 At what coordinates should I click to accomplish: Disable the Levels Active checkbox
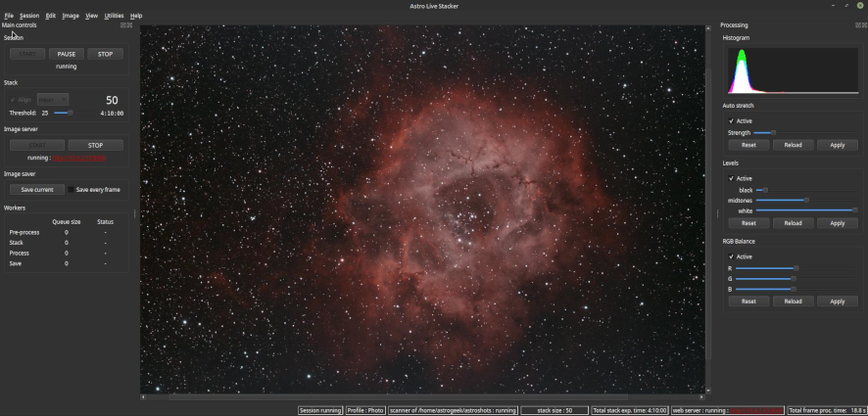[x=732, y=178]
